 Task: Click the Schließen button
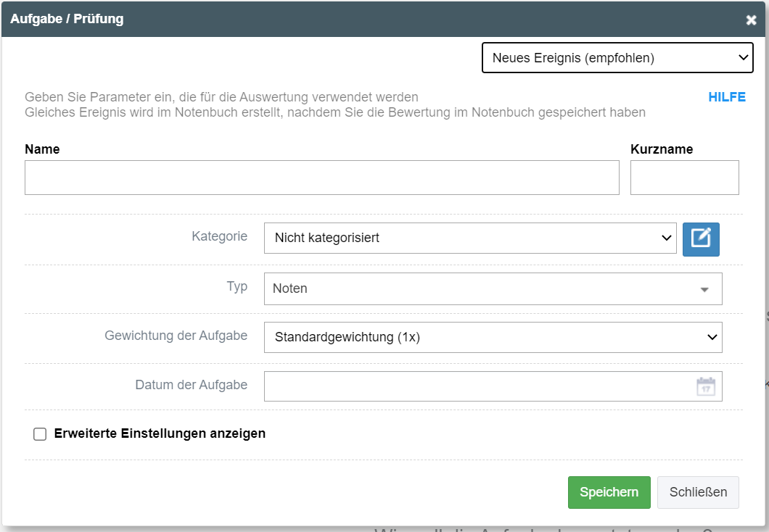(x=697, y=492)
